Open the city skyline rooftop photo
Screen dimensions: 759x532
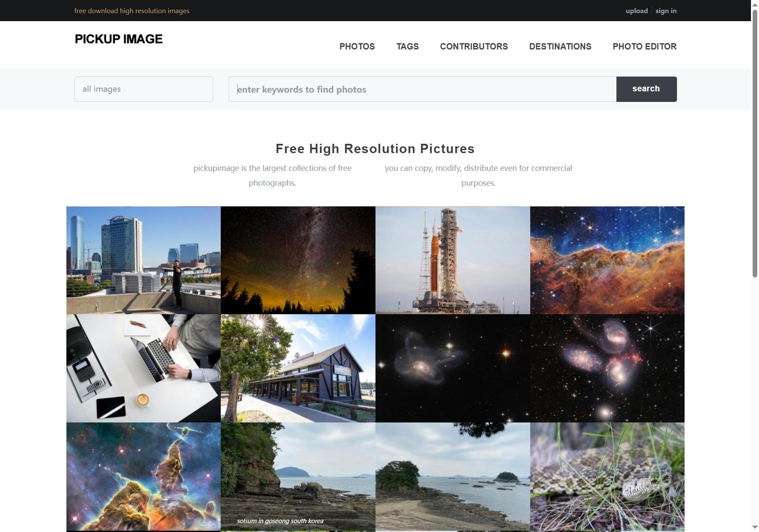tap(143, 260)
